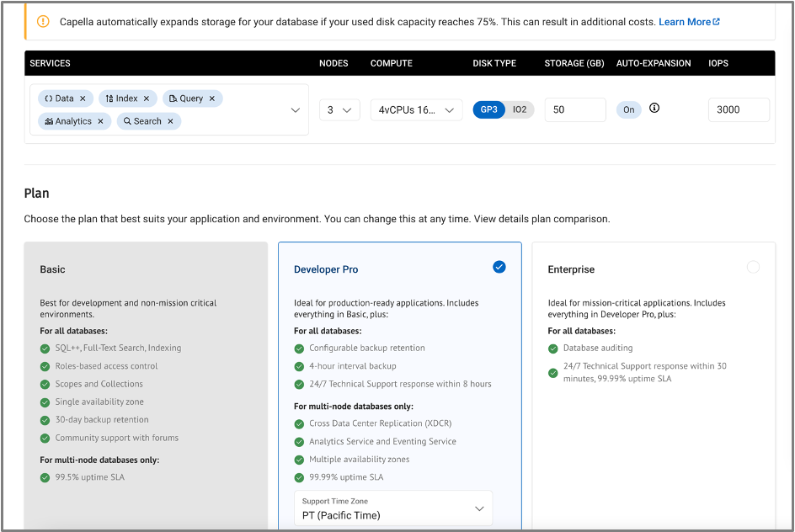The height and width of the screenshot is (532, 795).
Task: Click the 'Database auditing' feature text
Action: click(x=598, y=348)
